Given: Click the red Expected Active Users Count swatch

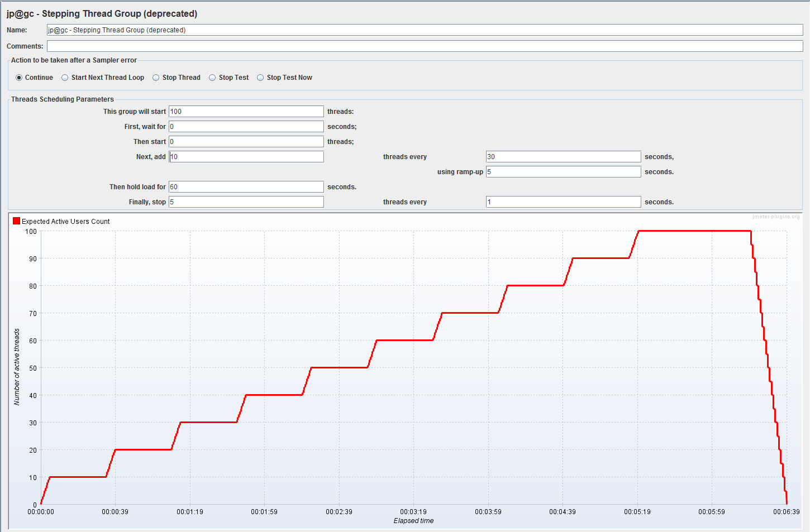Looking at the screenshot, I should 16,221.
